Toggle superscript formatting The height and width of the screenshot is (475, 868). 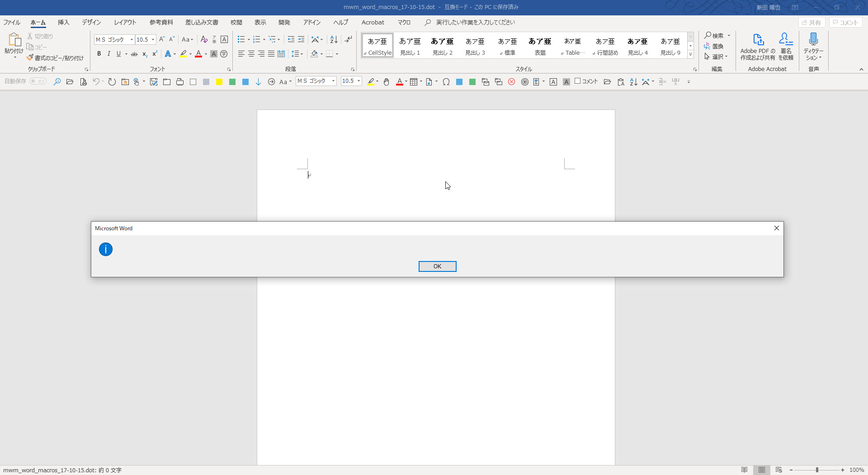coord(155,54)
